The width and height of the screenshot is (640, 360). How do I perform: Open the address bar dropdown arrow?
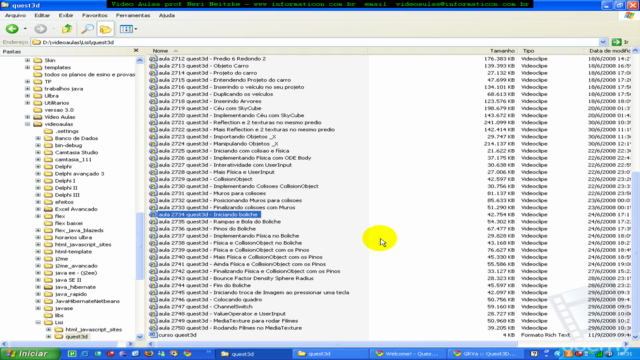pyautogui.click(x=603, y=42)
